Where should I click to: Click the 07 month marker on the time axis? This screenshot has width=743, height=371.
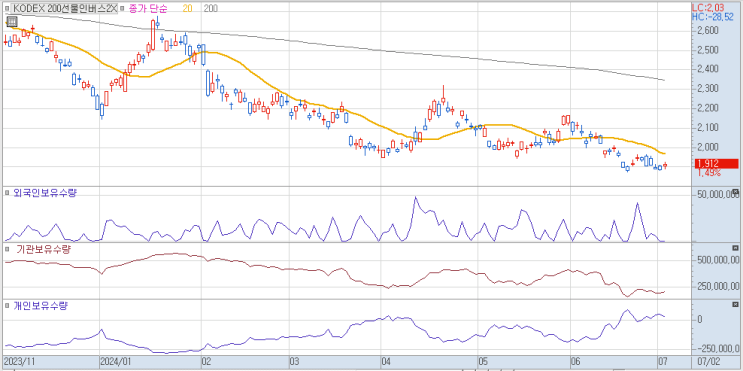click(x=663, y=361)
